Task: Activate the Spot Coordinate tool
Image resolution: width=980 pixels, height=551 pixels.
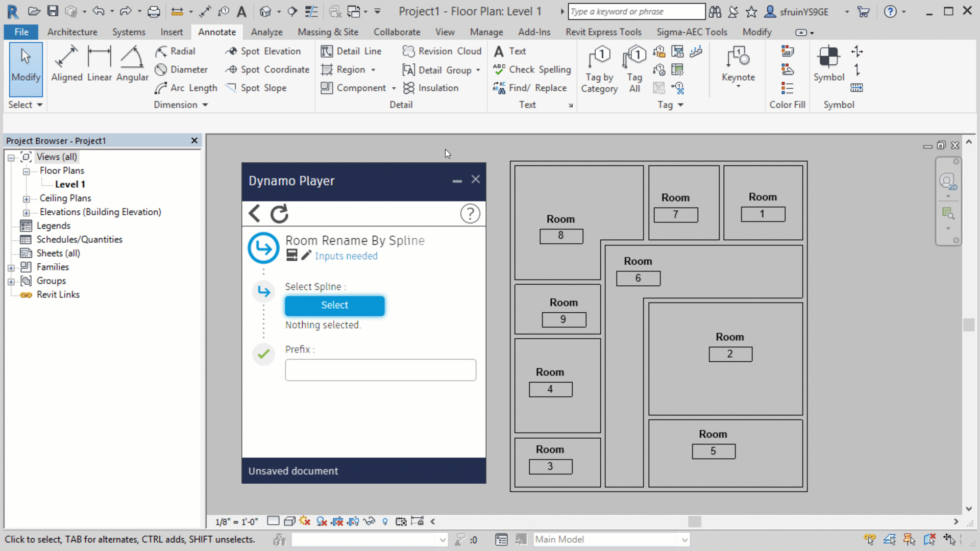Action: 267,69
